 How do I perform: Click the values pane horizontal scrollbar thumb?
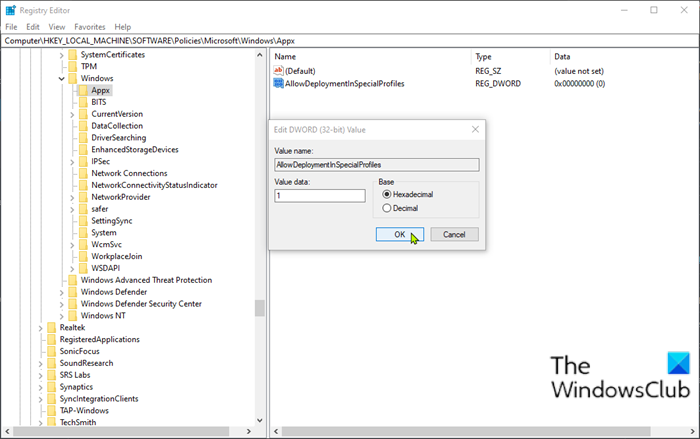click(x=466, y=431)
